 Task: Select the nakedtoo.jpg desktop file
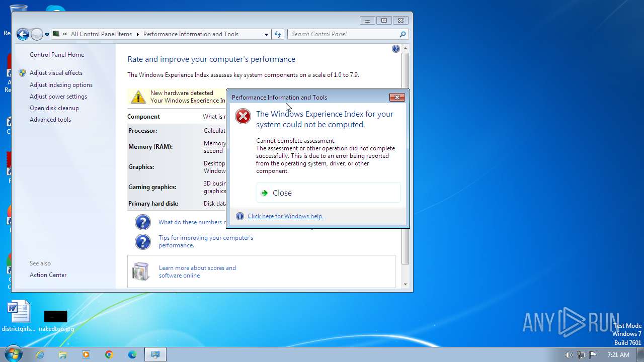[56, 320]
